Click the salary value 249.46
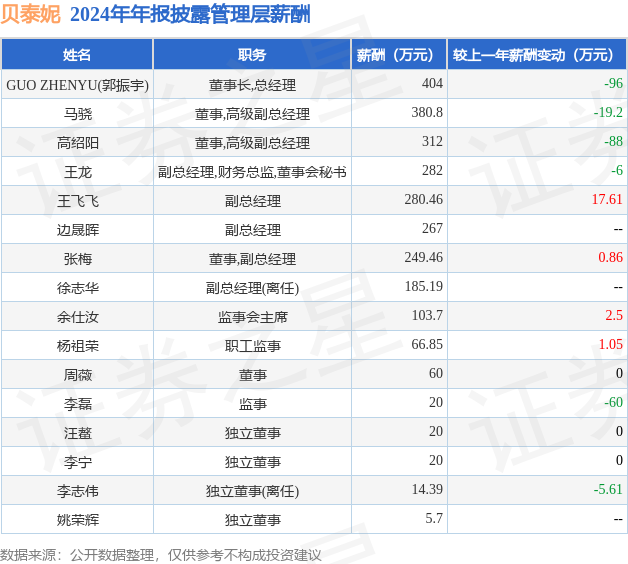Screen dimensions: 628x564 pyautogui.click(x=423, y=257)
